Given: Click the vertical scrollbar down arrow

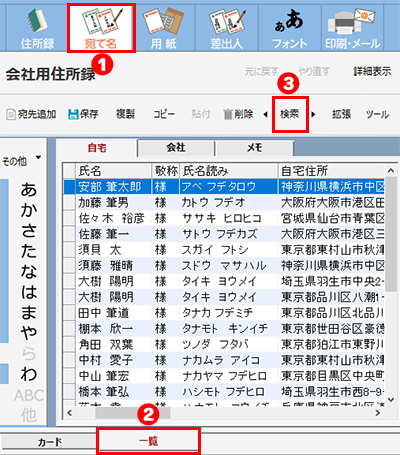Looking at the screenshot, I should [x=391, y=399].
